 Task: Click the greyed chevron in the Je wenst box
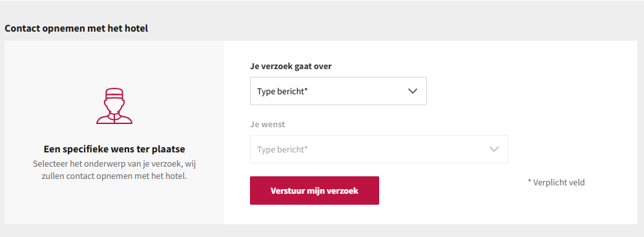[494, 149]
